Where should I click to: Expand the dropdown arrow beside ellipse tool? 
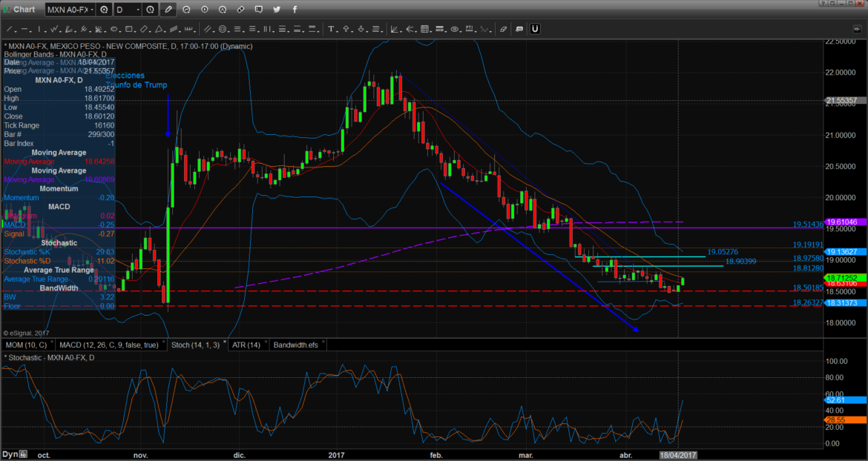tap(120, 31)
